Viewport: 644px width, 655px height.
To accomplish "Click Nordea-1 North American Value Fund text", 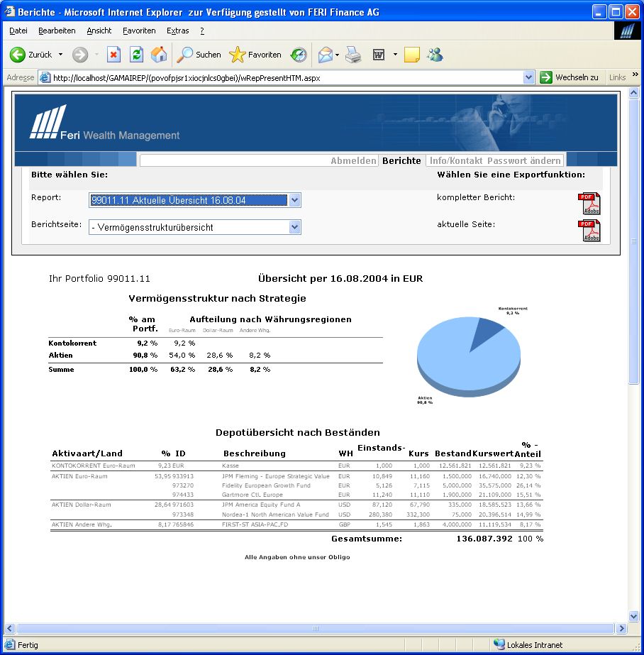I will click(275, 514).
